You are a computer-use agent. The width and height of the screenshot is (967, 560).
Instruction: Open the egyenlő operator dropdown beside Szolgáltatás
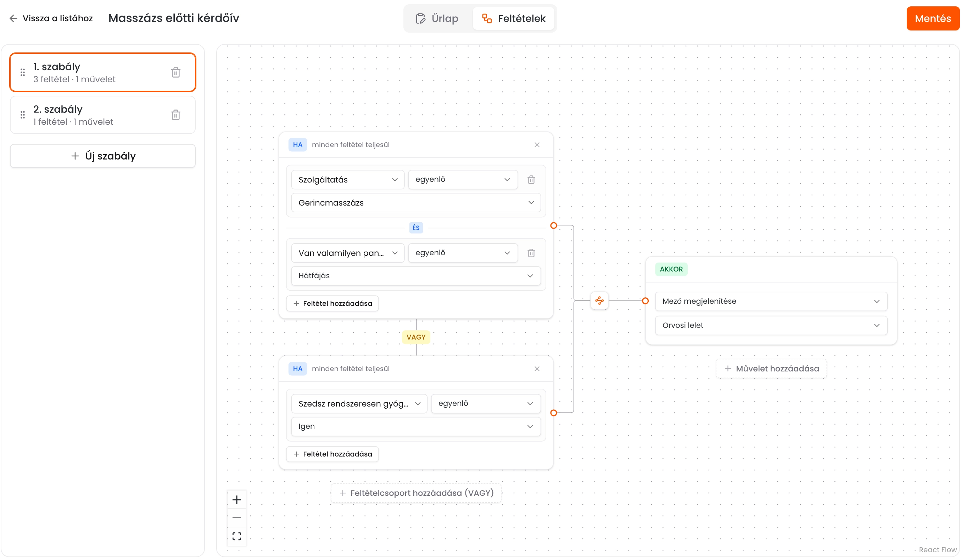point(463,179)
